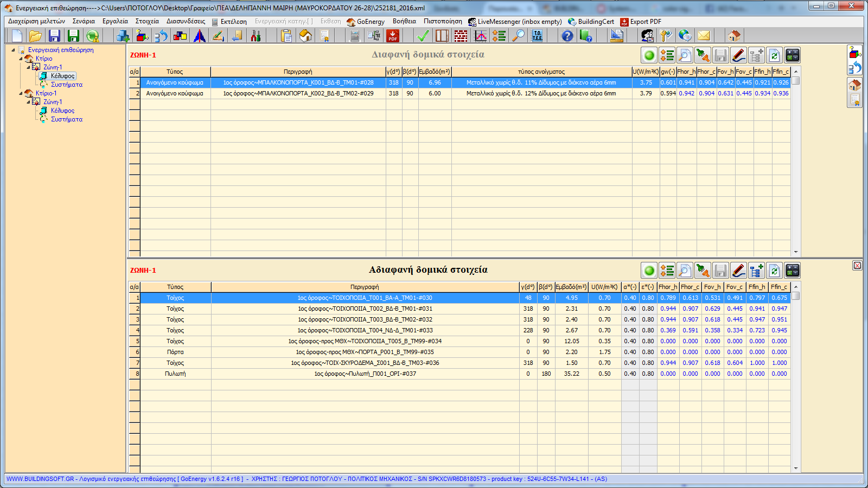Viewport: 868px width, 488px height.
Task: Open the Σενάρια menu
Action: point(84,22)
